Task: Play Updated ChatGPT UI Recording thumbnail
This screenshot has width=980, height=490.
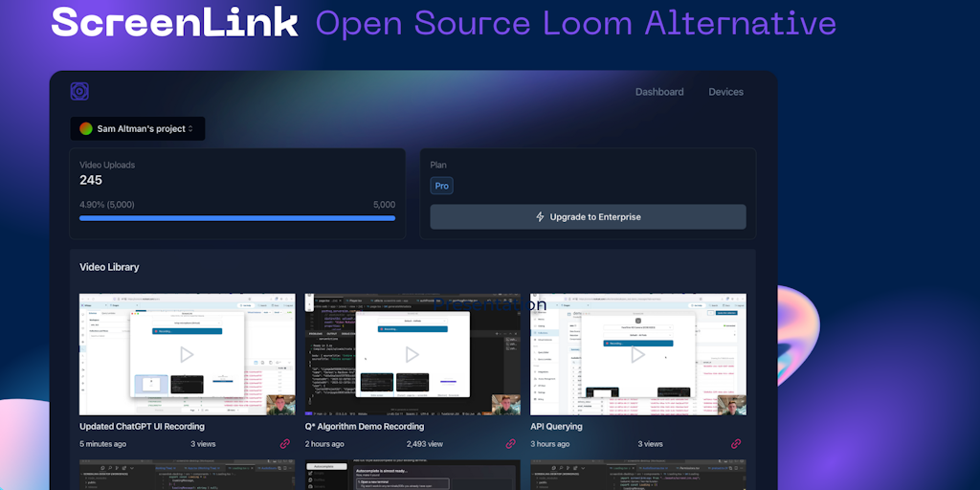Action: point(187,354)
